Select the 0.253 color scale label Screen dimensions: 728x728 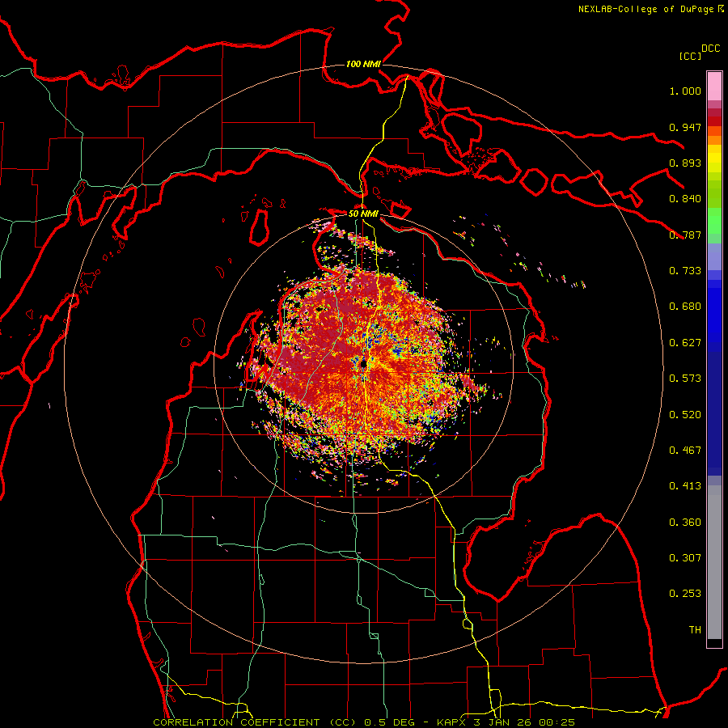(685, 594)
